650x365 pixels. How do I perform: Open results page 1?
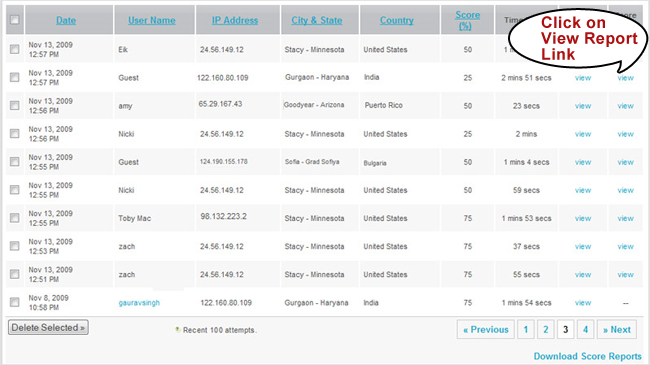point(526,329)
